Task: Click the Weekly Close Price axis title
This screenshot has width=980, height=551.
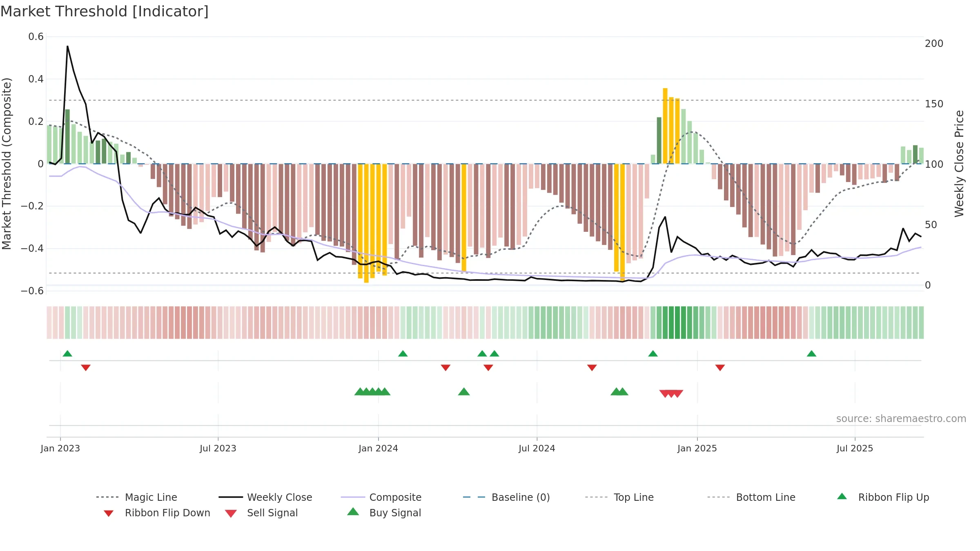Action: (959, 164)
